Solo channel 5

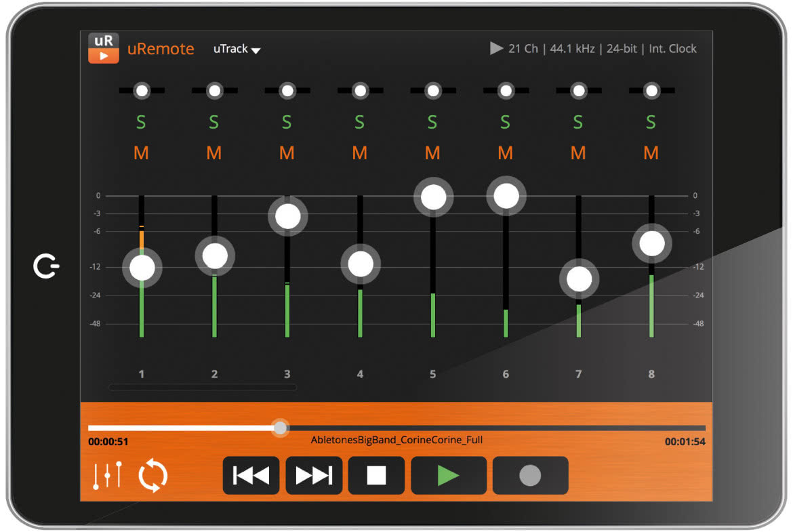tap(432, 122)
